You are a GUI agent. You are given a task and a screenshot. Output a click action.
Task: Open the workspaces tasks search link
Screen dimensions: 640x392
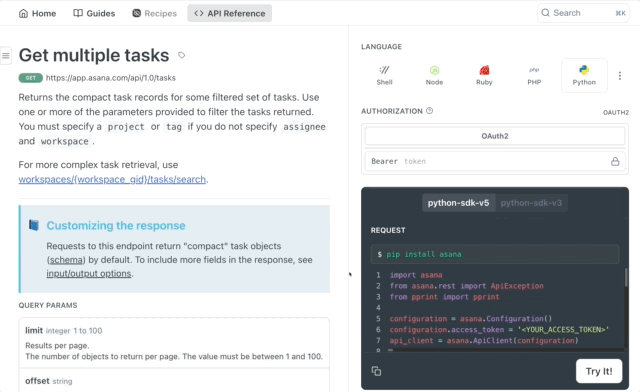pos(112,179)
